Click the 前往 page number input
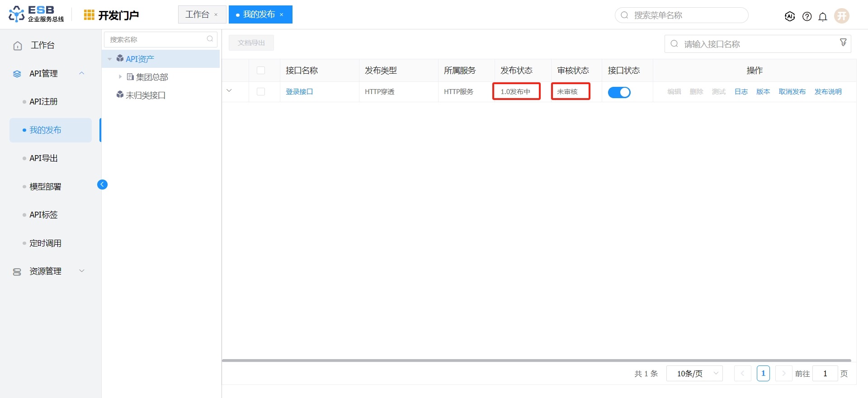The width and height of the screenshot is (868, 398). tap(825, 374)
